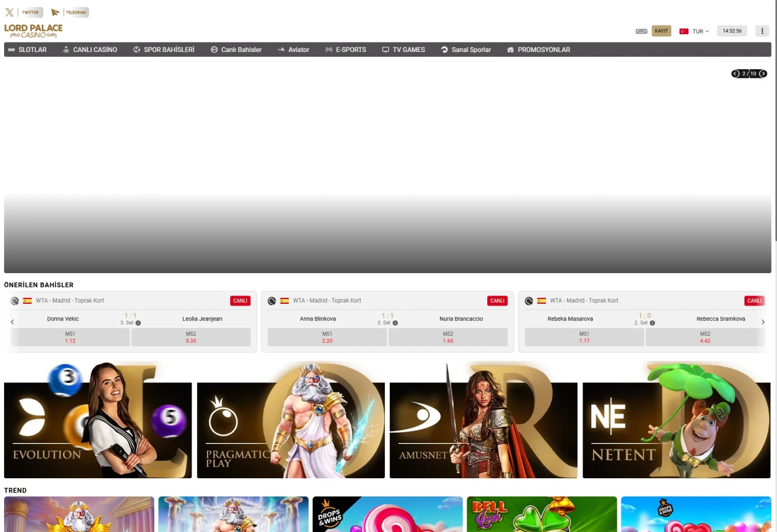Bet MS2 at 1.60 on Nuria Brancaccio

coord(448,338)
